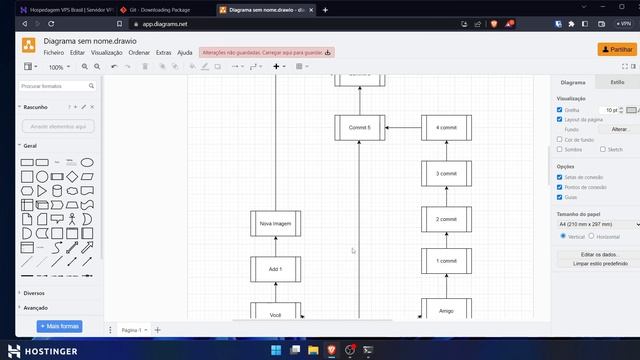Toggle the Grelha grid checkbox

[x=560, y=110]
